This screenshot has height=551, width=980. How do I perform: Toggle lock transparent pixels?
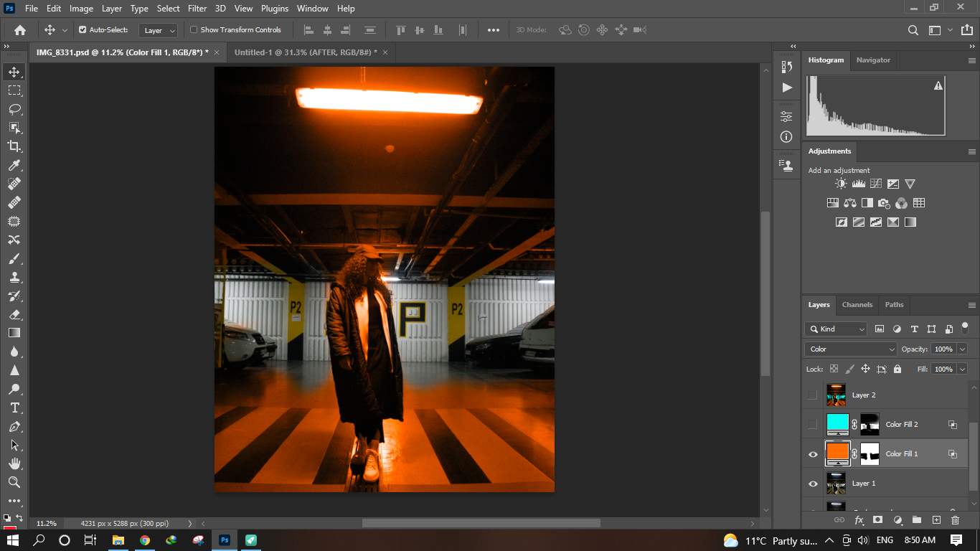[834, 369]
